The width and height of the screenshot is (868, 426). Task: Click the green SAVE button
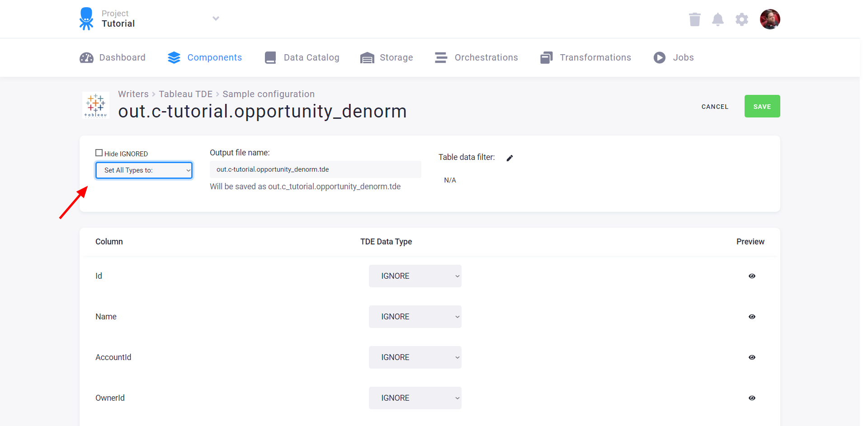(x=762, y=106)
